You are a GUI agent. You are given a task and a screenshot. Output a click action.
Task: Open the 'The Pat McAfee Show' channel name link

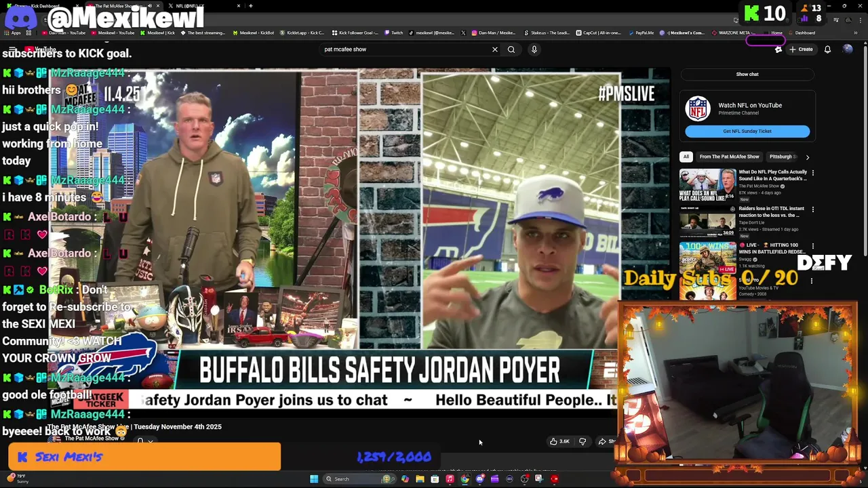(92, 439)
